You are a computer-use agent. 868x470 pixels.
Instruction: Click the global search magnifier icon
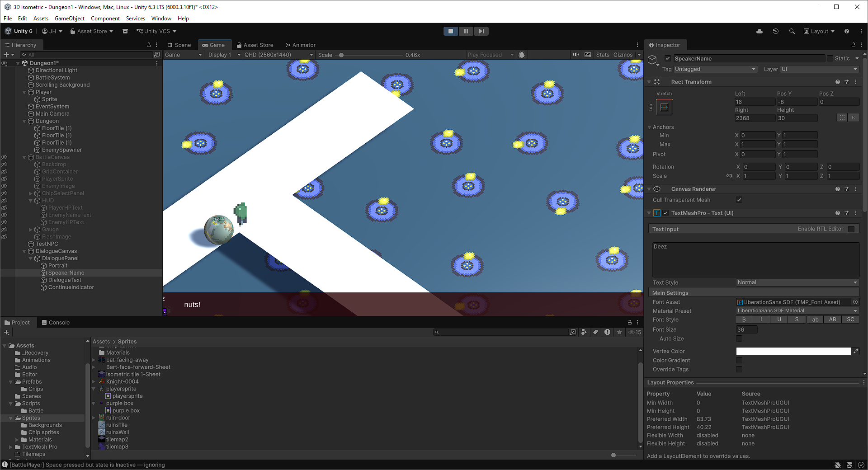click(792, 31)
